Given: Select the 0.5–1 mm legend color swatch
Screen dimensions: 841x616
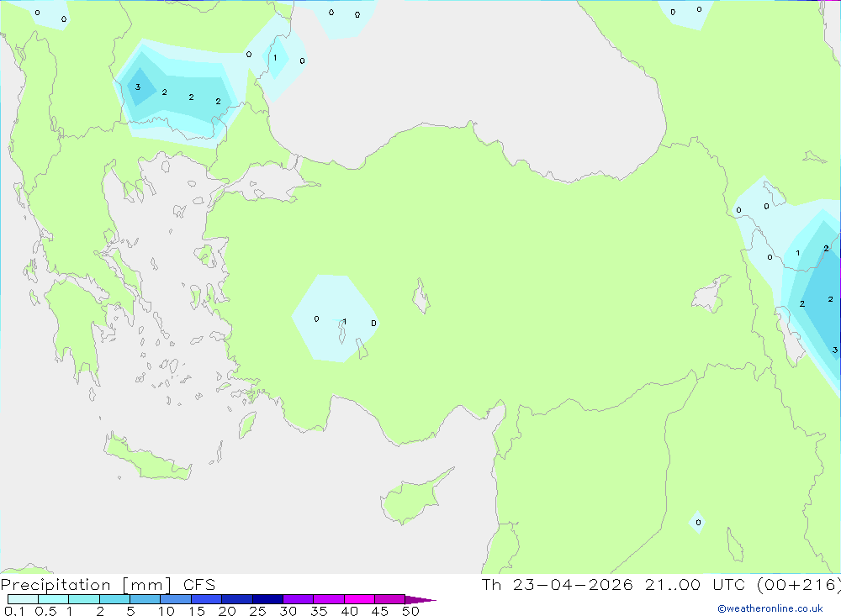Looking at the screenshot, I should 53,599.
